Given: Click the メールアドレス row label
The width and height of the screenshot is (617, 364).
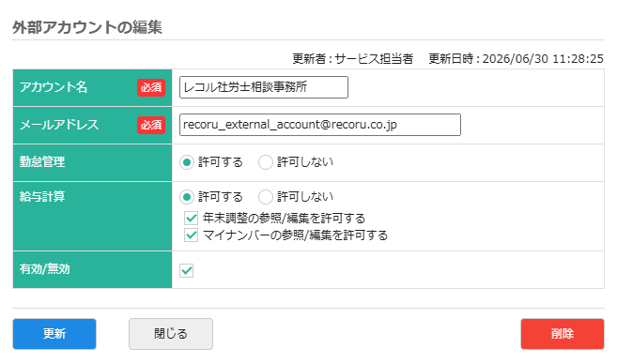Looking at the screenshot, I should 59,125.
